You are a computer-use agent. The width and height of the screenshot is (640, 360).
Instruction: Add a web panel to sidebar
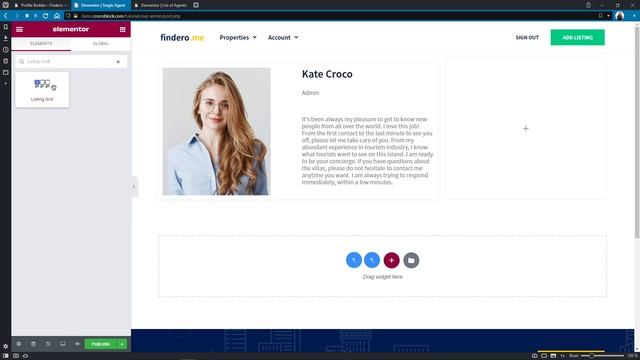(5, 84)
